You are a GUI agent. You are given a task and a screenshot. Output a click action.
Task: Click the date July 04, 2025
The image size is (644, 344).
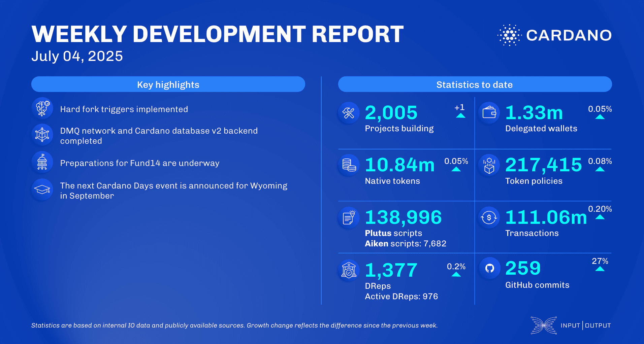pos(77,56)
